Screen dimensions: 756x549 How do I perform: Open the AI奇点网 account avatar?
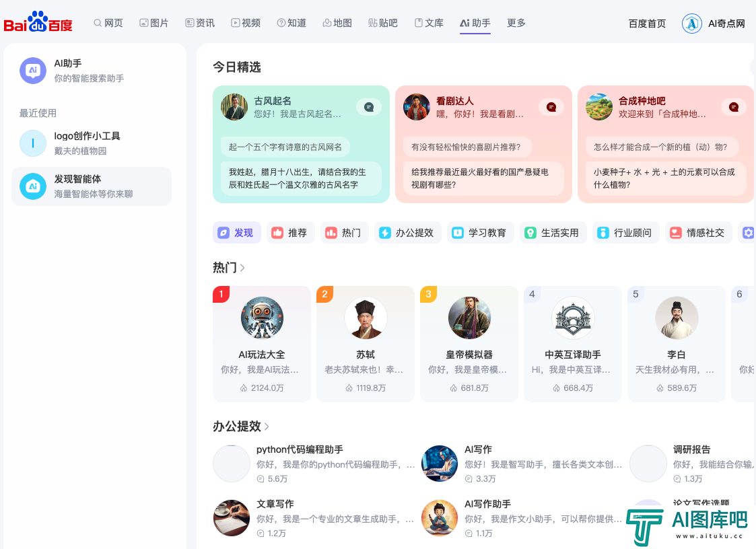692,23
